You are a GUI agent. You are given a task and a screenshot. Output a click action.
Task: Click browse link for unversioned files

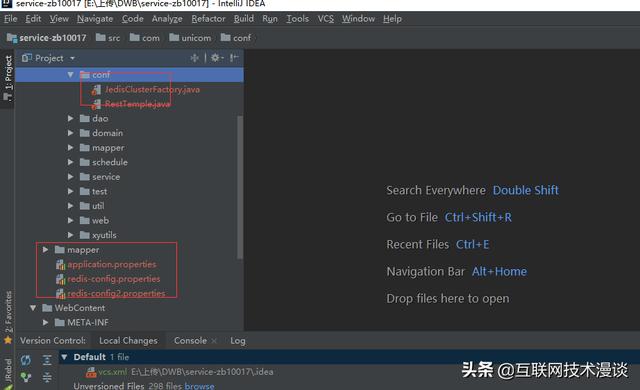pyautogui.click(x=199, y=386)
